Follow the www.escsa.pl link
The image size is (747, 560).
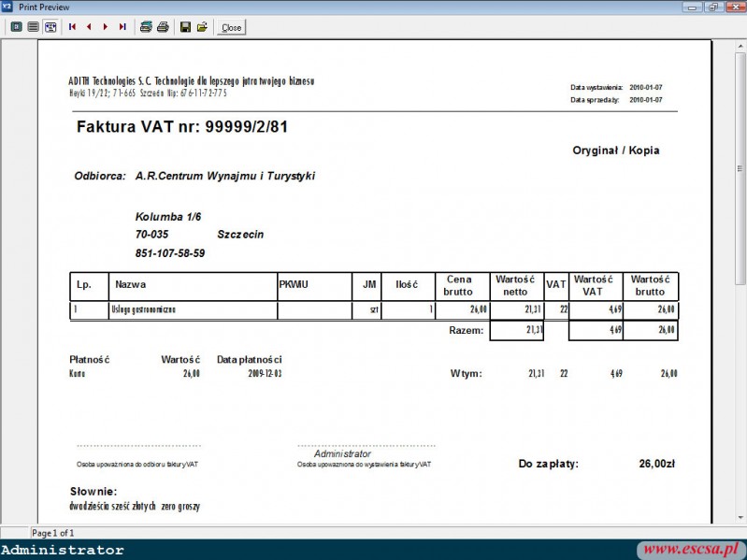[691, 549]
